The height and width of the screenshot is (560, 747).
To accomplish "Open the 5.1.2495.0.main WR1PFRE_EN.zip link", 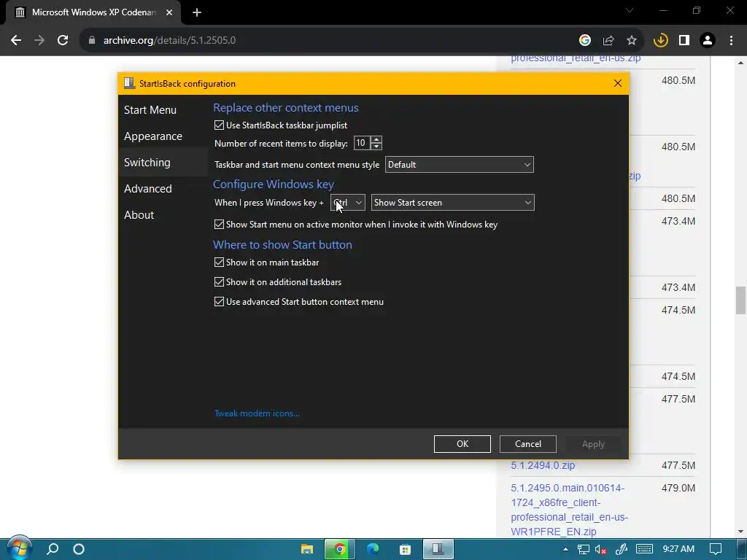I will click(x=569, y=510).
